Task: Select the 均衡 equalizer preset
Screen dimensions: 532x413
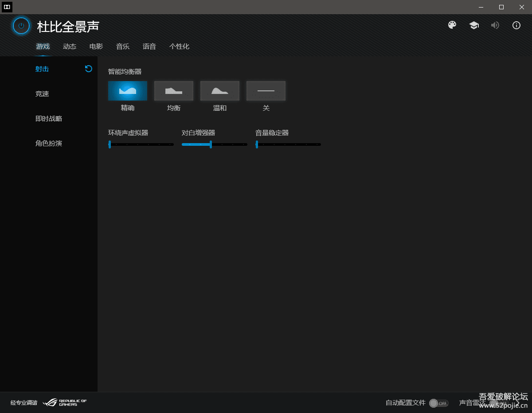Action: pyautogui.click(x=174, y=91)
